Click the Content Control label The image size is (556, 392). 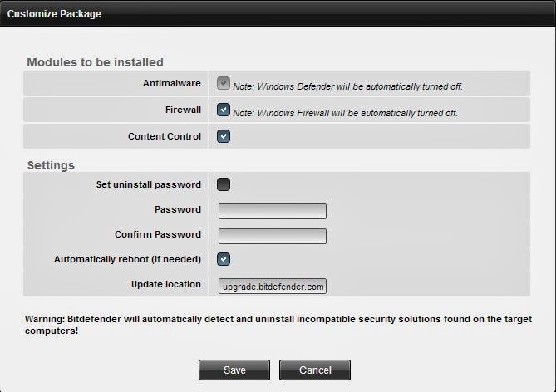[x=165, y=136]
